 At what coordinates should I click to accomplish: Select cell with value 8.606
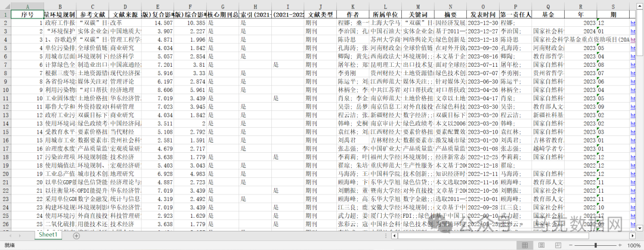pos(158,89)
